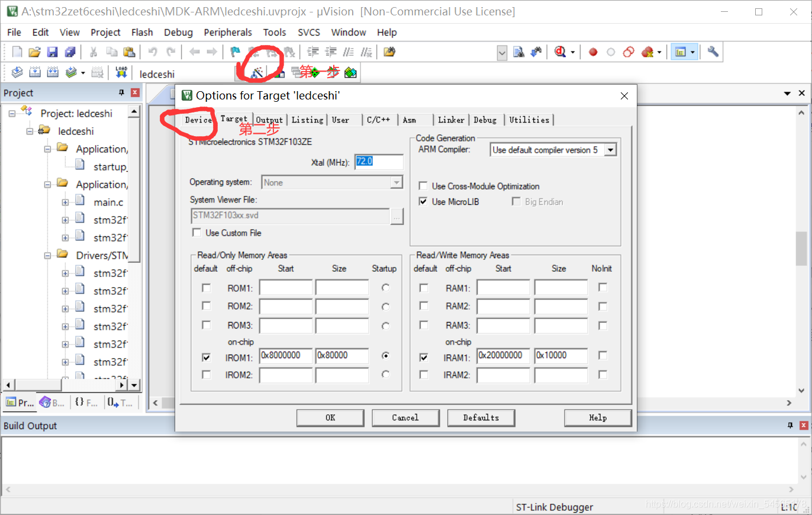Pin the Project panel
The image size is (812, 515).
tap(121, 93)
